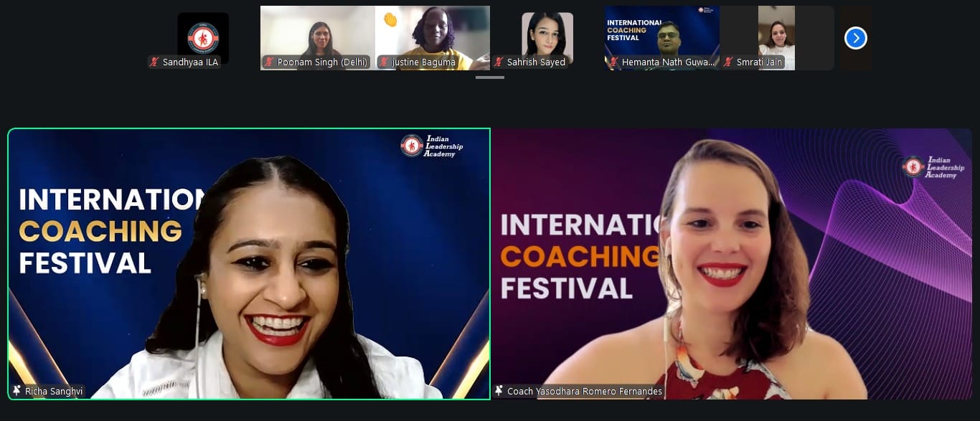
Task: Click Sahrish Sayed's muted microphone icon
Action: pos(499,62)
